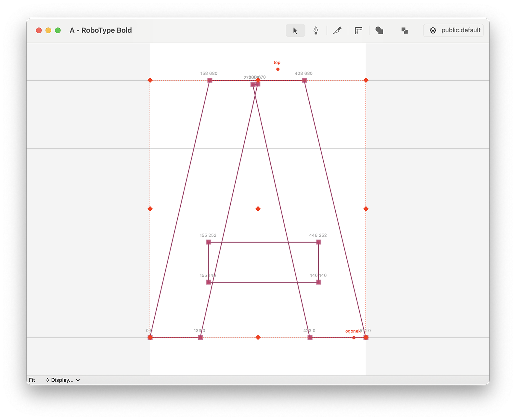The image size is (516, 420).
Task: Open the Display options dropdown
Action: pos(63,380)
